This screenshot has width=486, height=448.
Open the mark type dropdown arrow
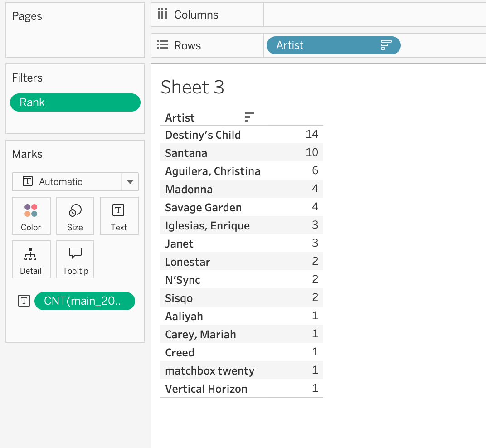pos(130,182)
